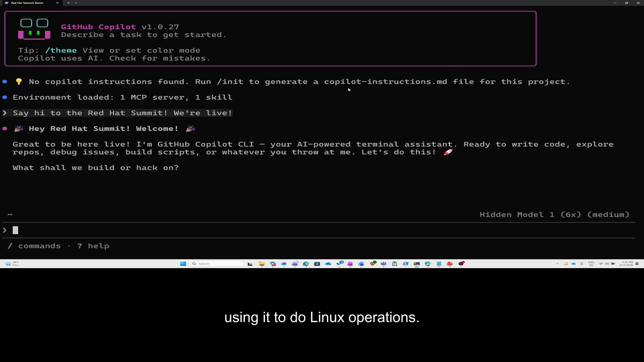The width and height of the screenshot is (644, 362).
Task: Open the volume control in tray
Action: 607,264
